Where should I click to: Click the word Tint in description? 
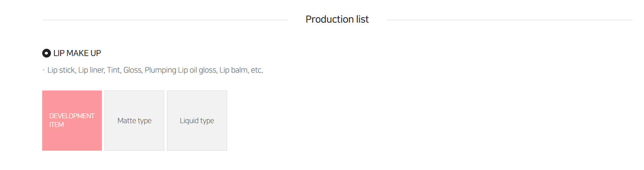pyautogui.click(x=113, y=70)
